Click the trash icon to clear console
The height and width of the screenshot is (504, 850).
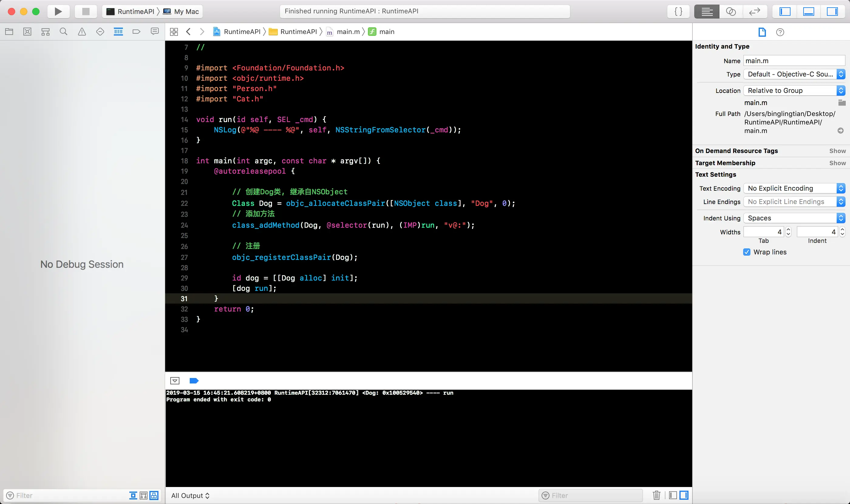click(x=656, y=495)
